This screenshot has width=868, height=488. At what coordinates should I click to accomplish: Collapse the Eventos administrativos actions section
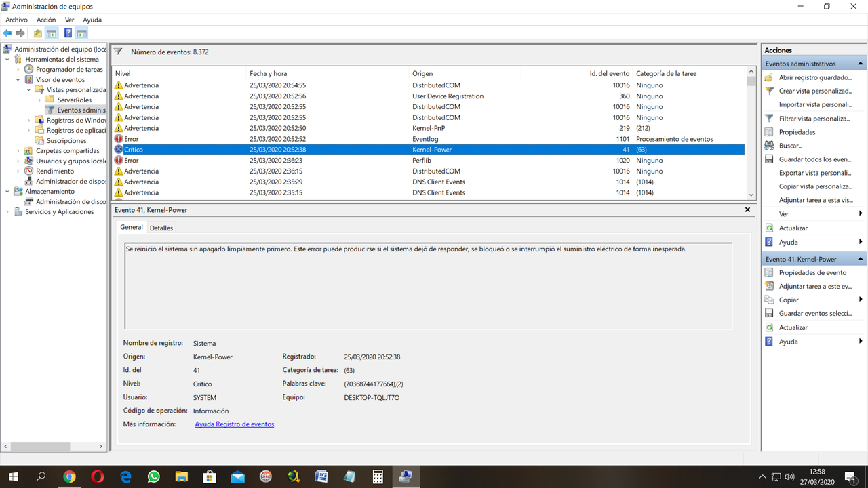pyautogui.click(x=861, y=64)
